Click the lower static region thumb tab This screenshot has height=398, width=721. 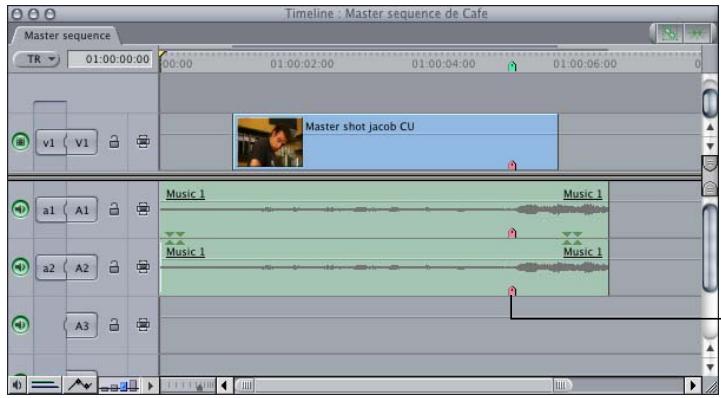[710, 188]
